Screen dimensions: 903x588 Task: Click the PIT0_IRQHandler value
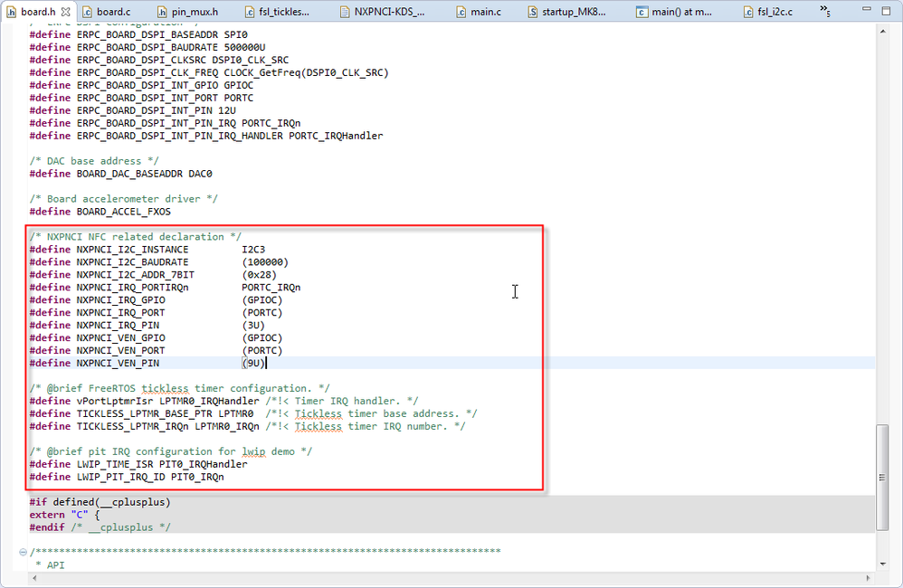pos(204,464)
